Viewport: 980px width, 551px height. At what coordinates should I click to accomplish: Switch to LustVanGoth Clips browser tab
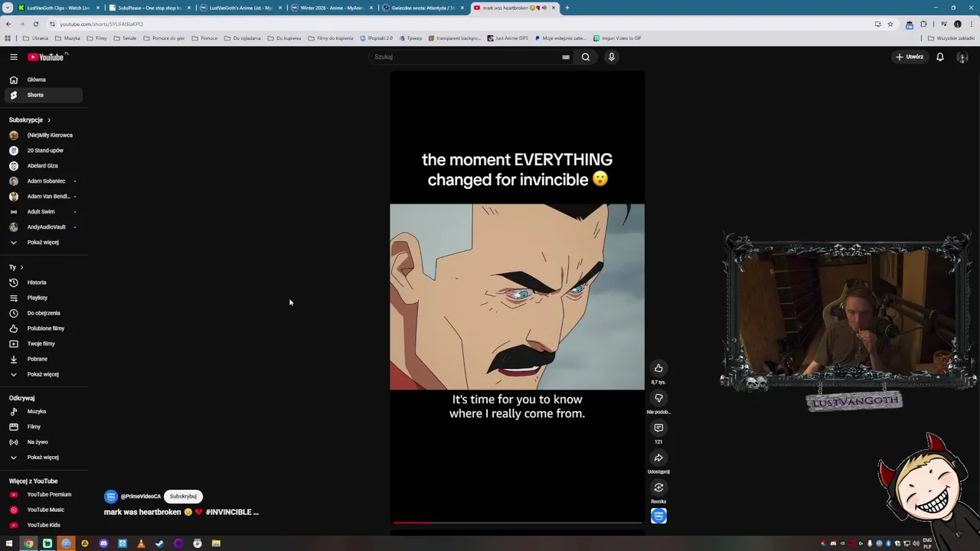pyautogui.click(x=58, y=8)
